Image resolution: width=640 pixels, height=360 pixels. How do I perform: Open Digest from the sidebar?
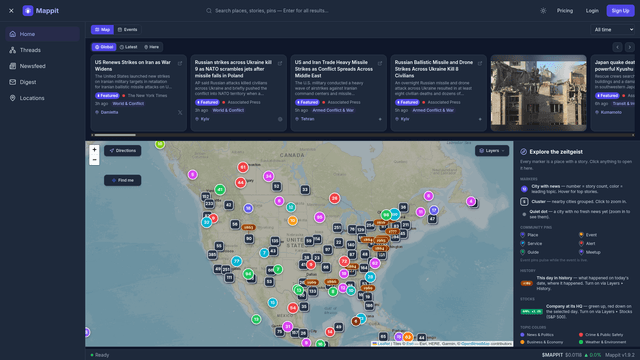42,82
